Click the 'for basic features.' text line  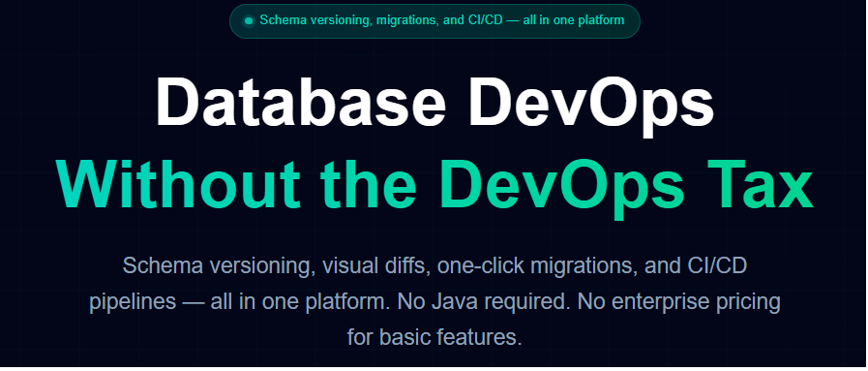pyautogui.click(x=434, y=337)
